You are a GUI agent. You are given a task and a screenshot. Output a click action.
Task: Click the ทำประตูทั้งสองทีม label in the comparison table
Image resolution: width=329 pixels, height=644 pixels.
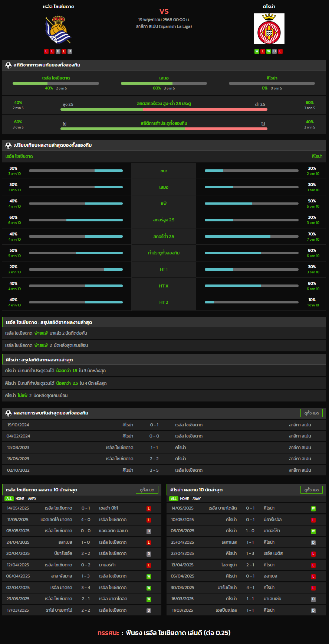[x=164, y=253]
